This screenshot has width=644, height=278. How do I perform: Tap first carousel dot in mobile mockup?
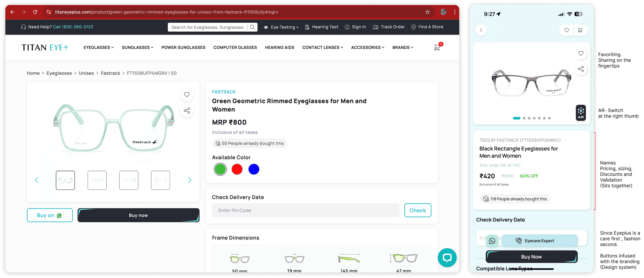(x=516, y=118)
